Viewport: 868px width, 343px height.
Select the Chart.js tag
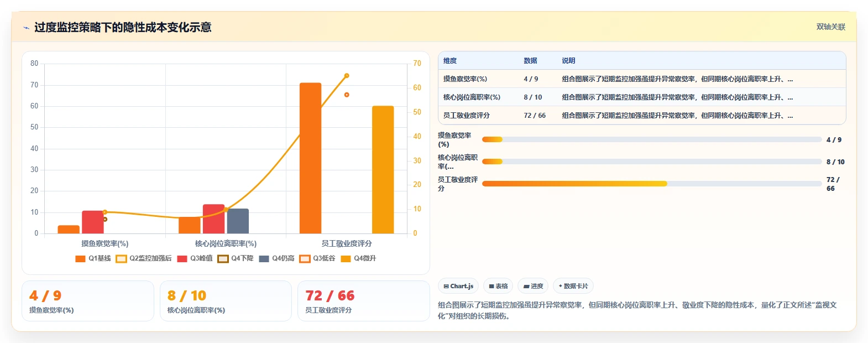458,286
